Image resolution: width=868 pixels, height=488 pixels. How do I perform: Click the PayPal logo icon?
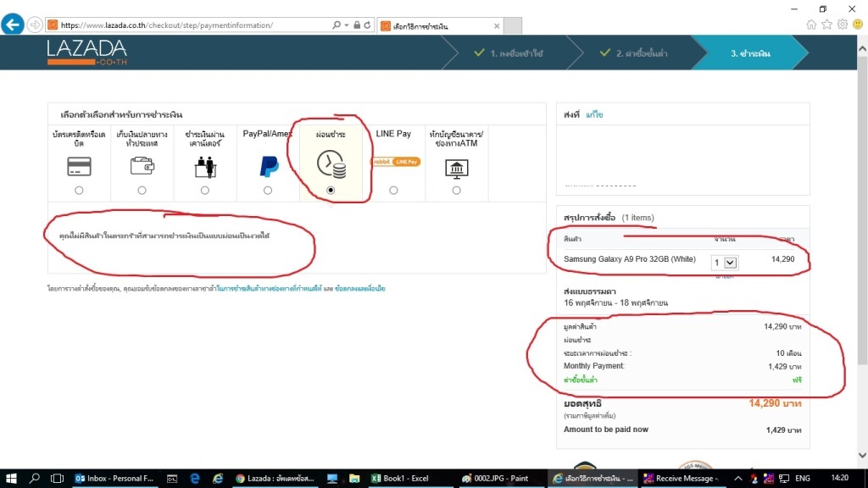[269, 166]
